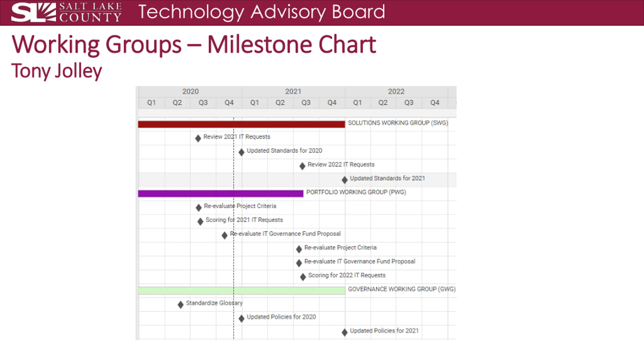Click the Salt Lake County logo

coord(66,12)
